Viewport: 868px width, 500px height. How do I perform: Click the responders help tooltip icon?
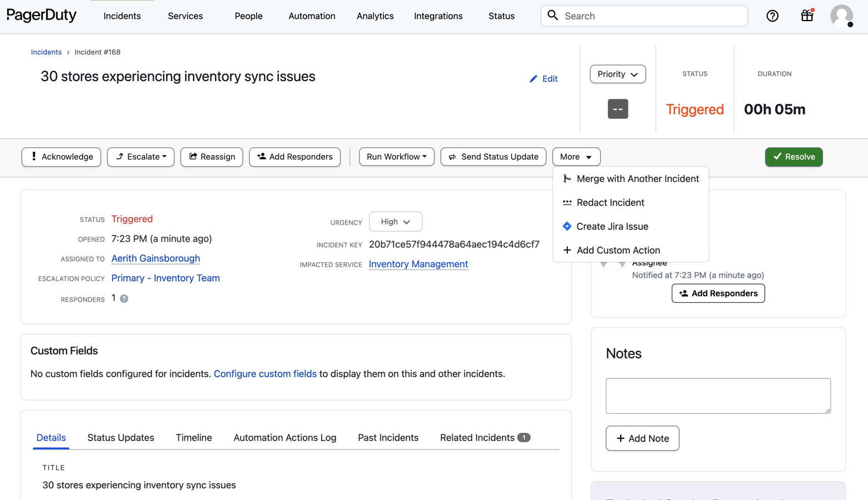[x=124, y=299]
